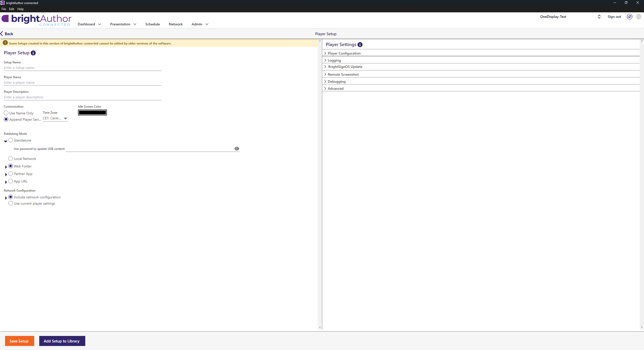The width and height of the screenshot is (644, 350).
Task: Toggle the OneDisplay-Test network selector arrows
Action: [599, 17]
